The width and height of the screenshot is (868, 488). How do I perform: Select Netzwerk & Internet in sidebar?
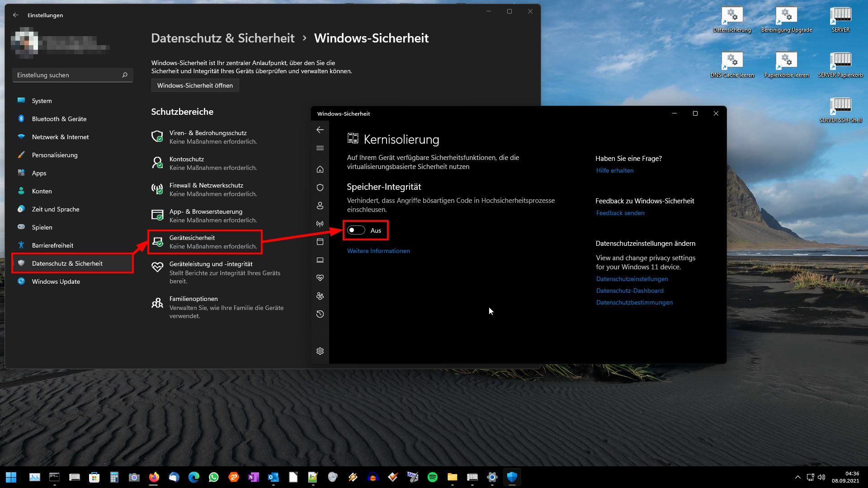pos(72,137)
